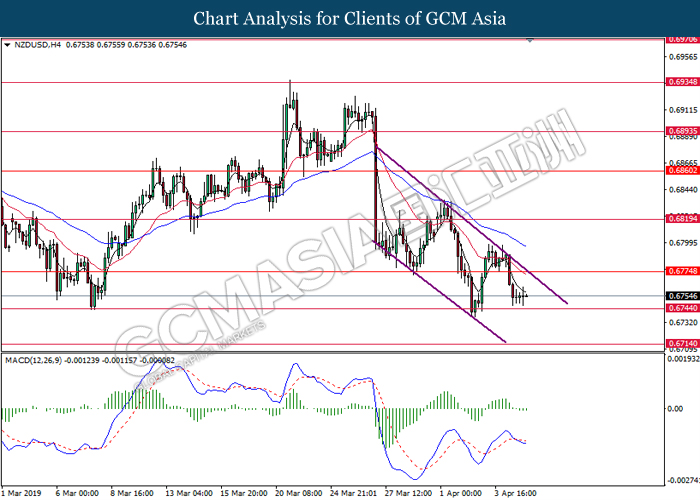This screenshot has width=700, height=500.
Task: Click the 0.69565 price scale value
Action: pyautogui.click(x=683, y=57)
